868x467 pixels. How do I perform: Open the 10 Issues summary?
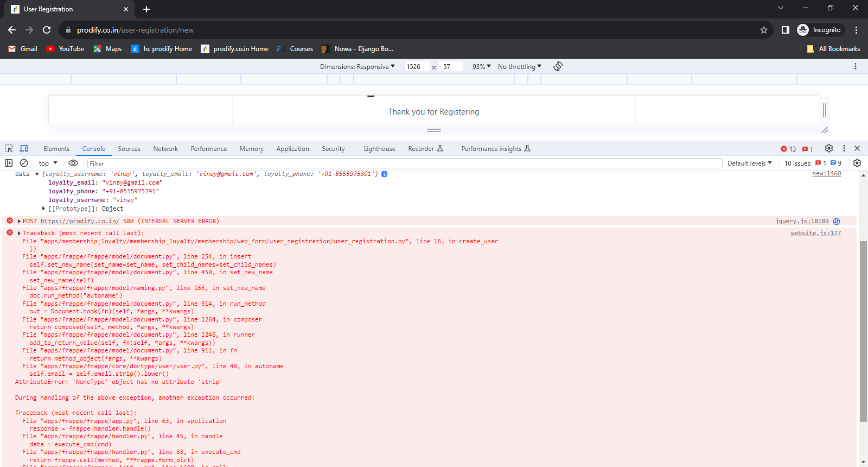[x=813, y=163]
